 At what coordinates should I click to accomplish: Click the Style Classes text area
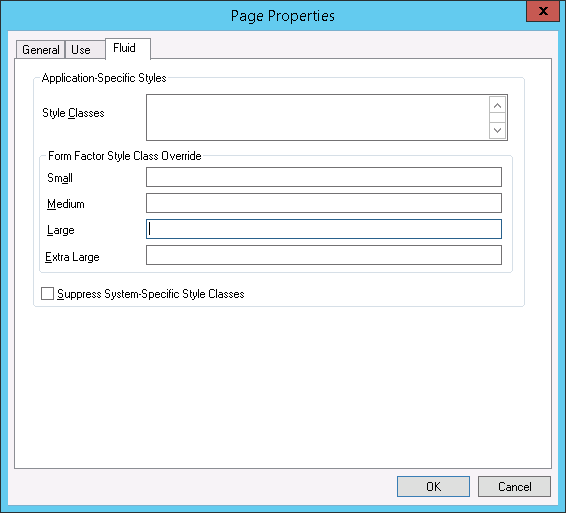click(318, 117)
